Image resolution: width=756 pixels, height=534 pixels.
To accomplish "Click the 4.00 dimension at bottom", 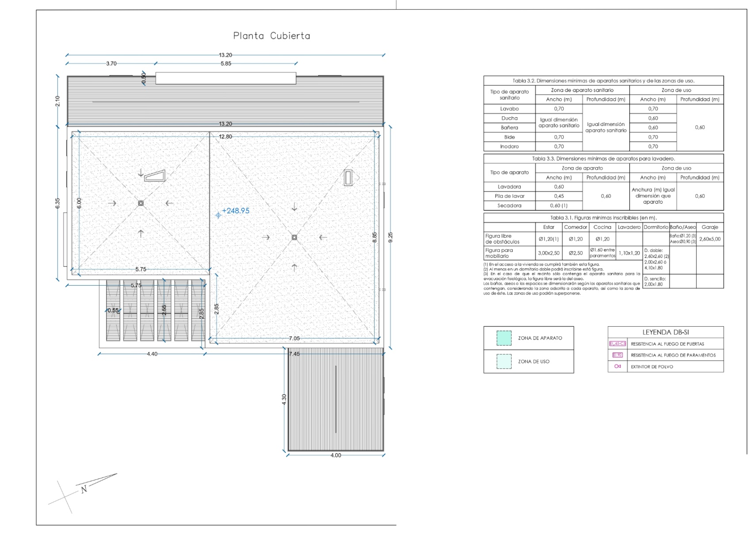I will [336, 455].
